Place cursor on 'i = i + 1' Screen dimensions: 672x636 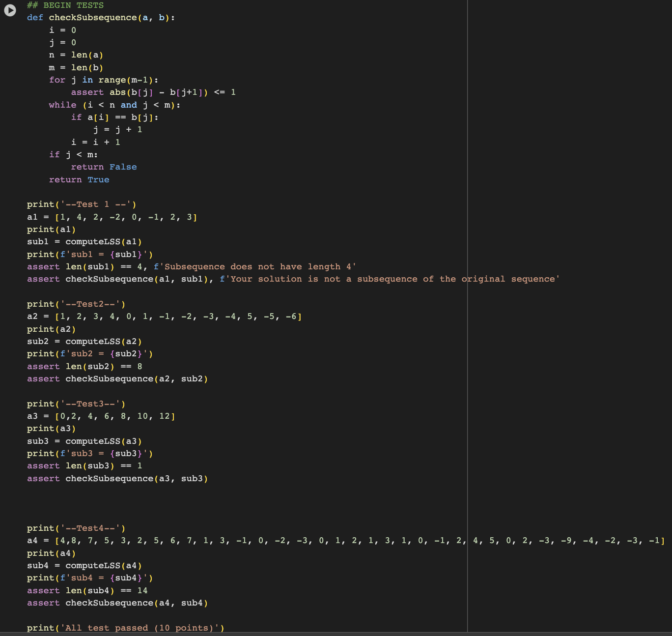[x=95, y=143]
